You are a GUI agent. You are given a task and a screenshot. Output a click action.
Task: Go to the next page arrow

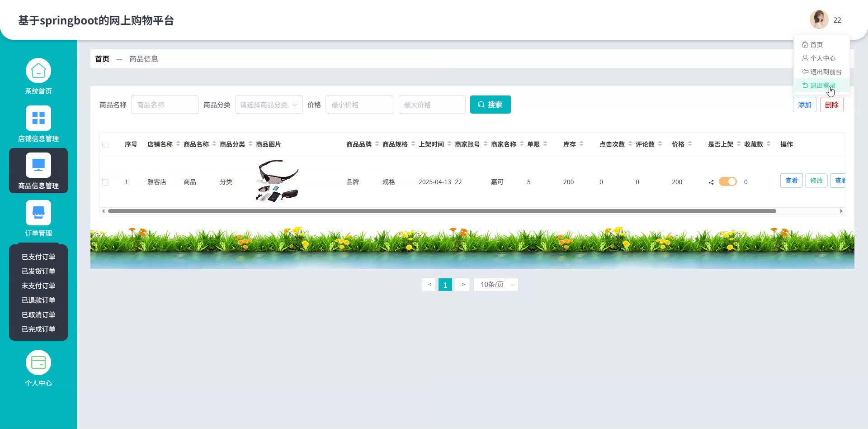[462, 285]
